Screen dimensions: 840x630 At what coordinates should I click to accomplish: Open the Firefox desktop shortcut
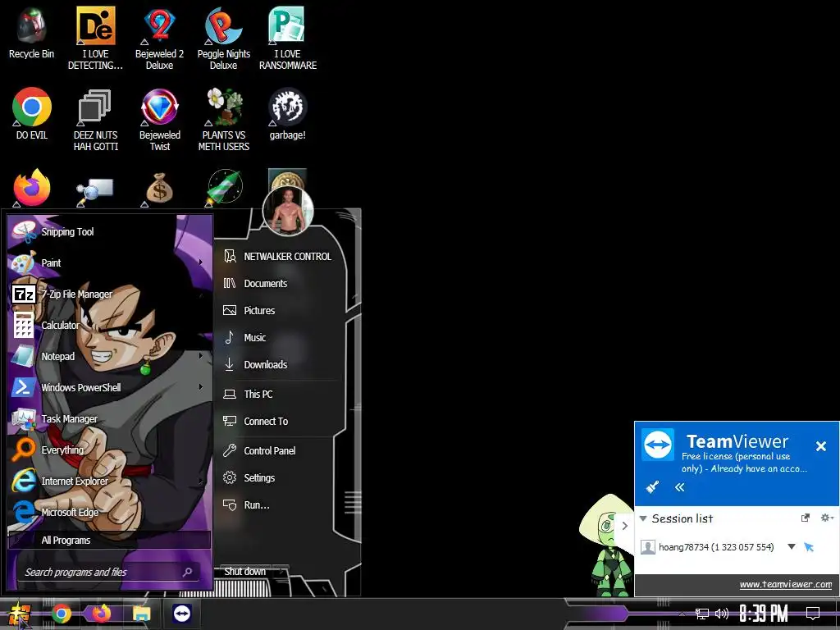pyautogui.click(x=32, y=188)
